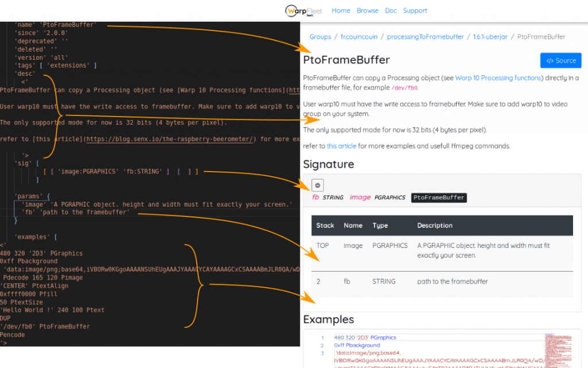Click the 'tags' line in code editor
This screenshot has height=368, width=588.
point(56,65)
